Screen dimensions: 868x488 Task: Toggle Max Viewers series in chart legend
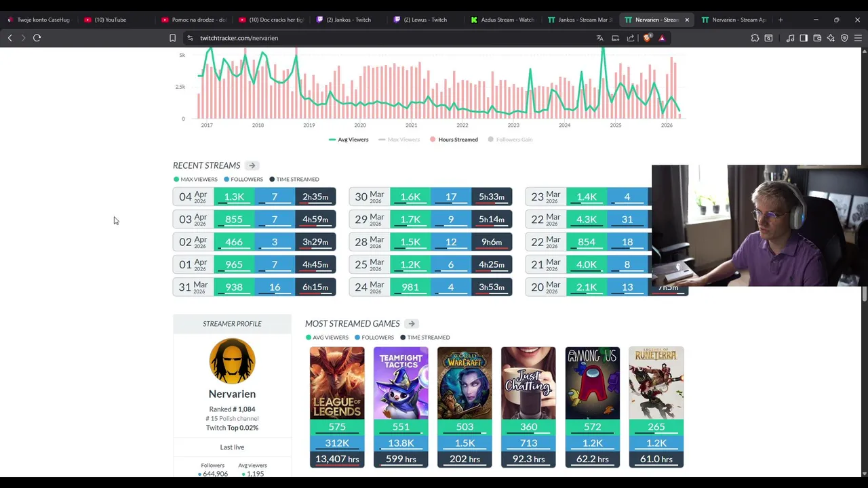point(399,140)
